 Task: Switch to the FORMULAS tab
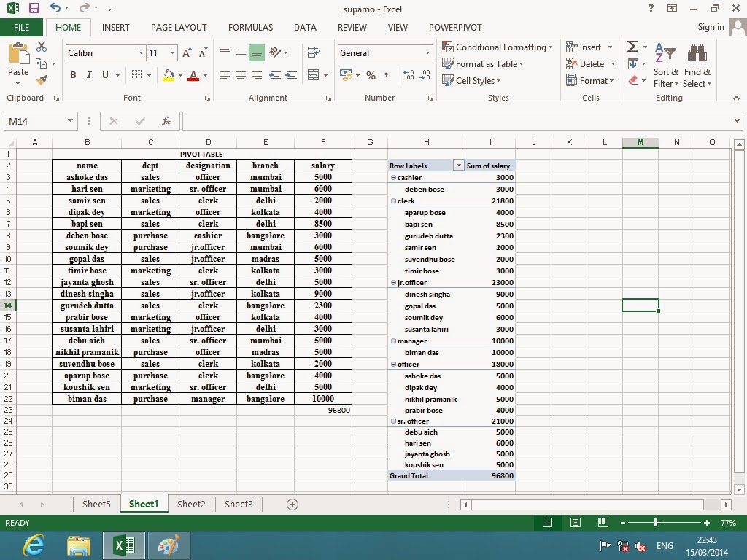tap(251, 28)
